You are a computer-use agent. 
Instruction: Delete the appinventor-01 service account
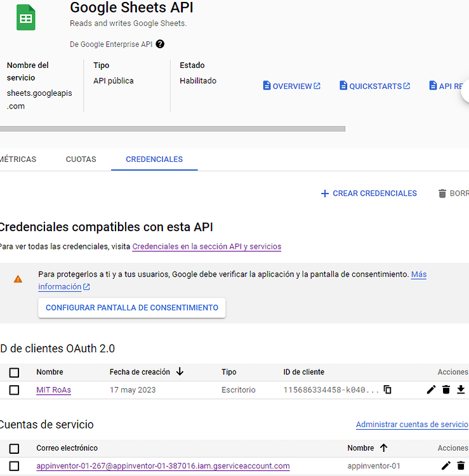pyautogui.click(x=461, y=466)
